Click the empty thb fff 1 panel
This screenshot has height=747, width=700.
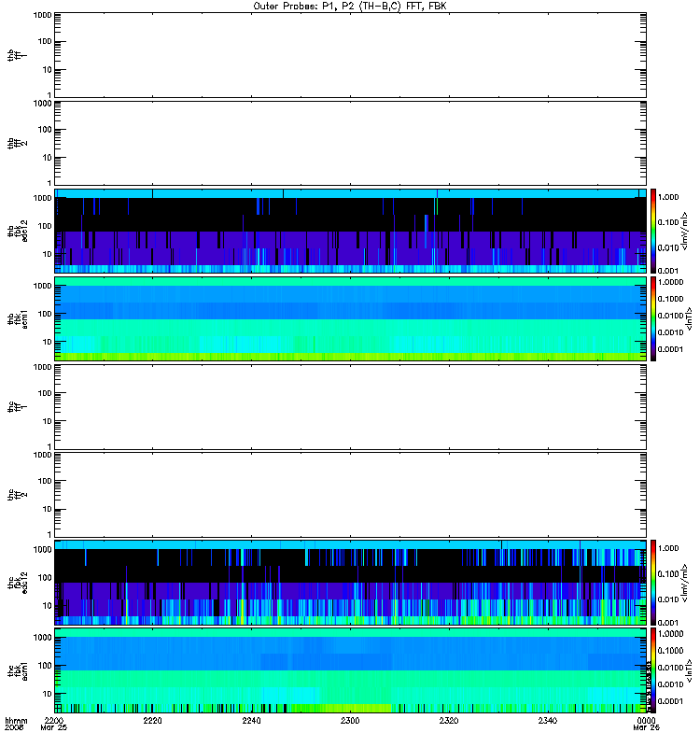point(351,55)
